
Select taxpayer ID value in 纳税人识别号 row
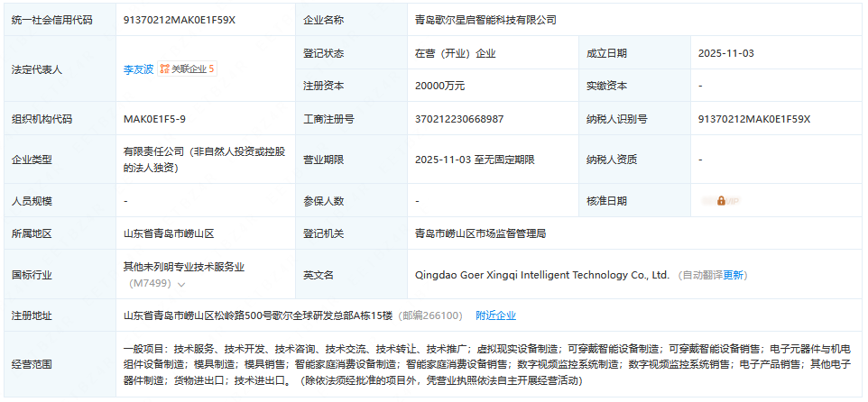(754, 119)
